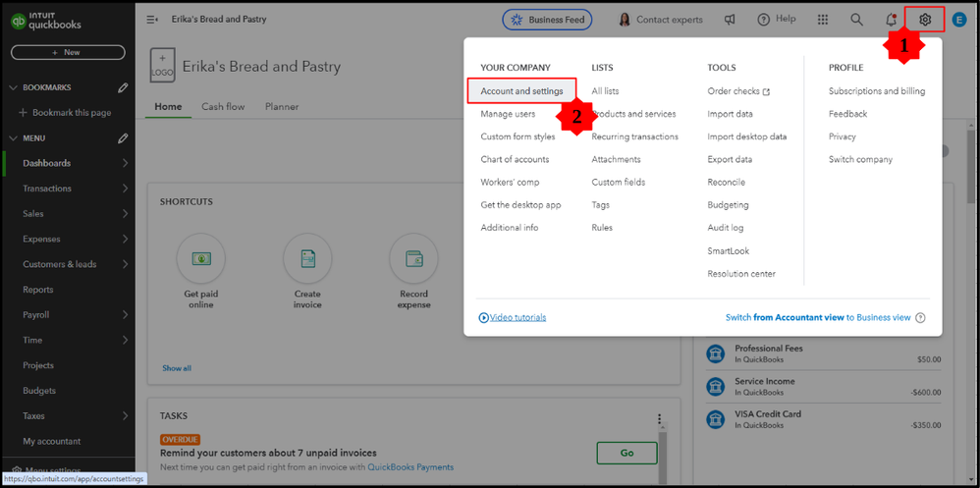Click Switch to Business view link
The image size is (980, 488).
818,317
